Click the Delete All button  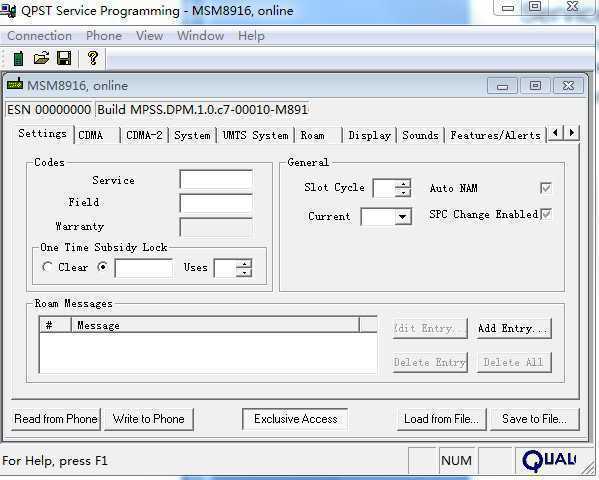[514, 362]
